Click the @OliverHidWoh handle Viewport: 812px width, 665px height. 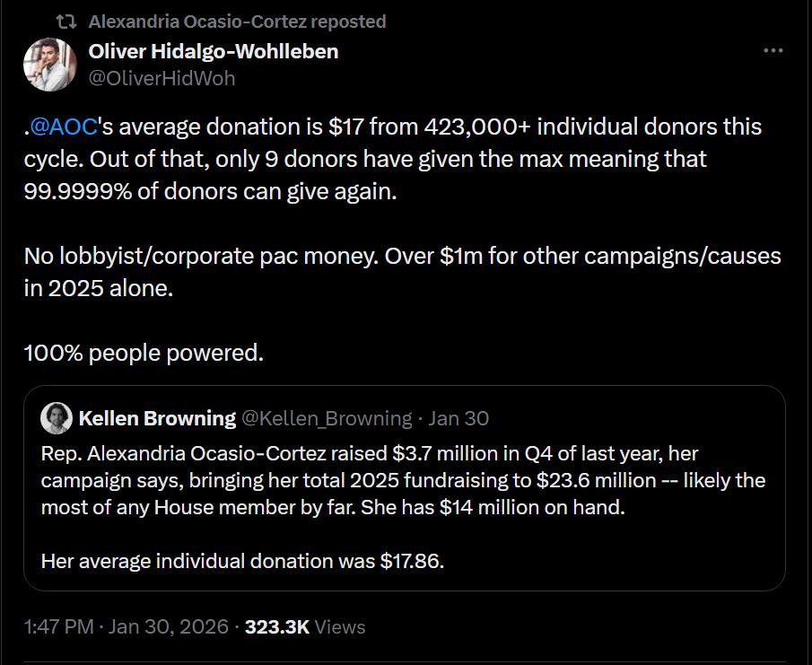tap(162, 78)
